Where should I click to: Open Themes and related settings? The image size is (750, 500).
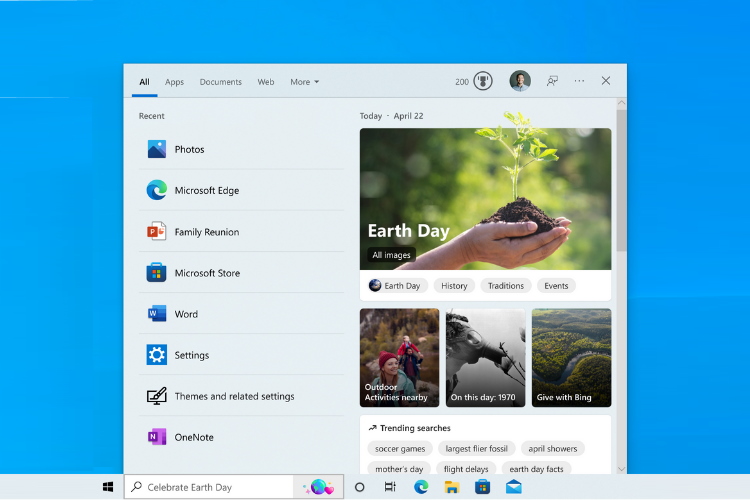point(241,396)
